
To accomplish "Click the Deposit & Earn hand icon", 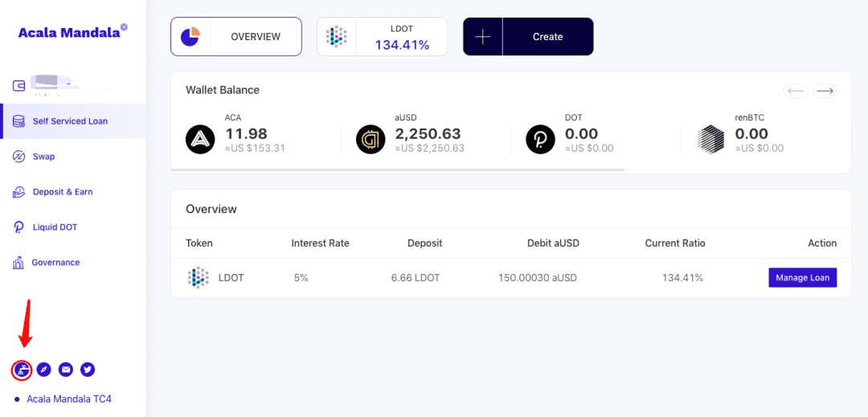I will pos(18,192).
